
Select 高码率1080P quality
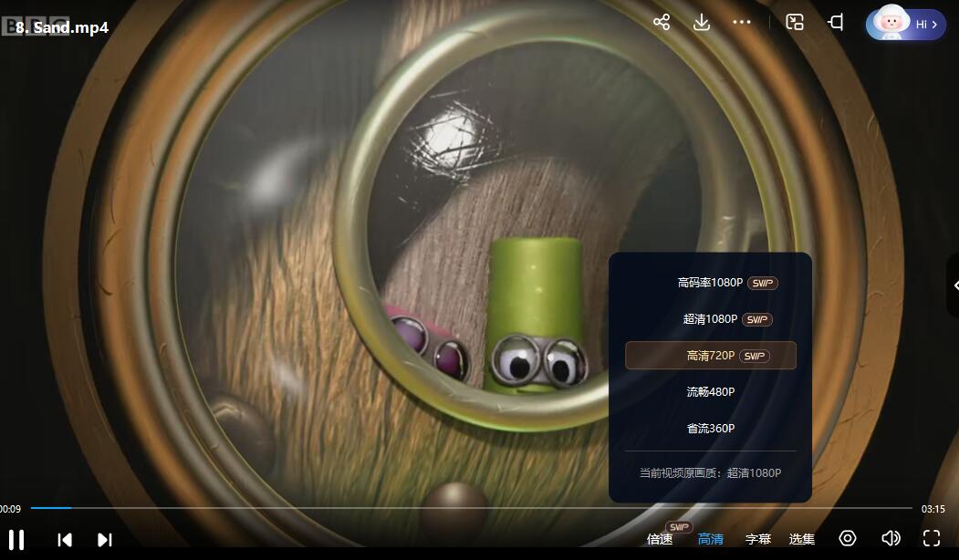point(711,283)
